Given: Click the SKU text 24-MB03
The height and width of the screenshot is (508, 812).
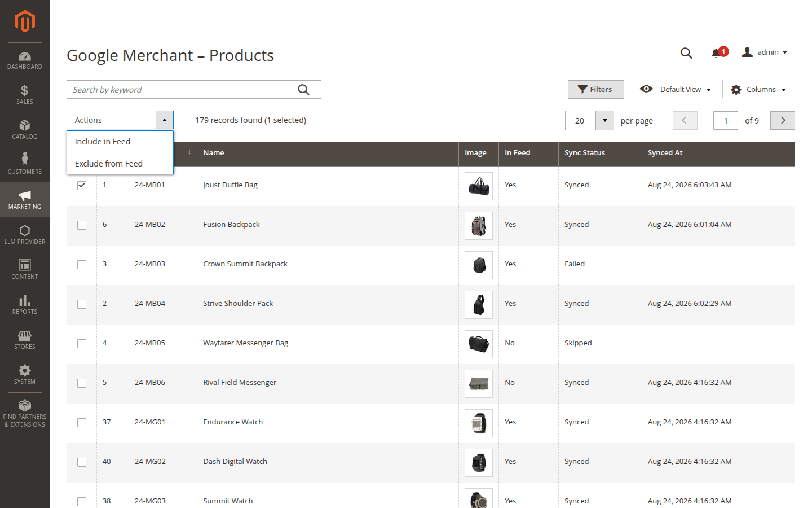Looking at the screenshot, I should click(x=150, y=264).
